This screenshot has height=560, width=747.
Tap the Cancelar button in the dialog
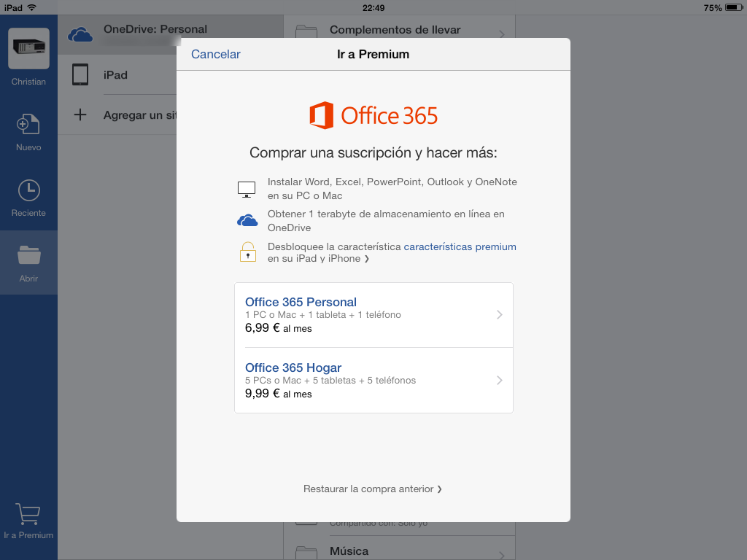(215, 54)
